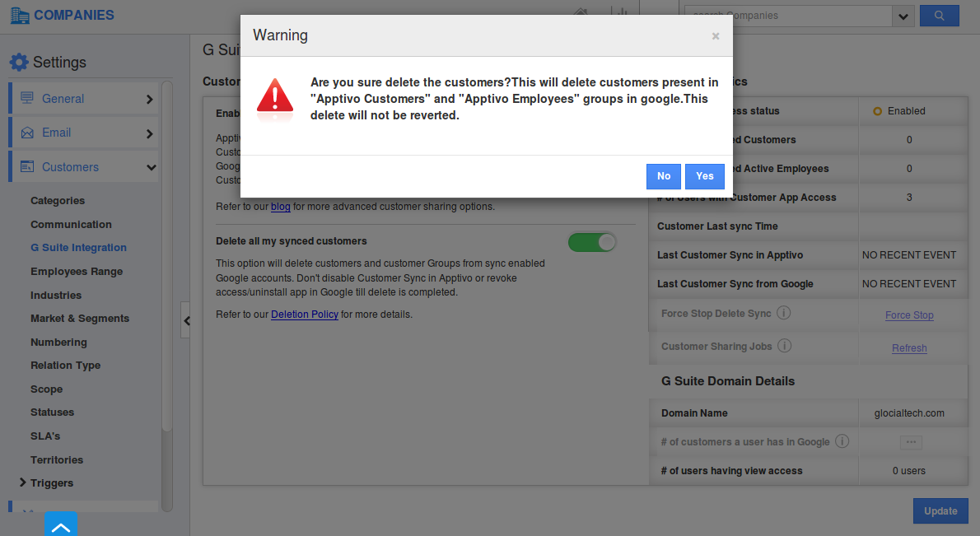Open the Companies app title
980x536 pixels.
74,15
